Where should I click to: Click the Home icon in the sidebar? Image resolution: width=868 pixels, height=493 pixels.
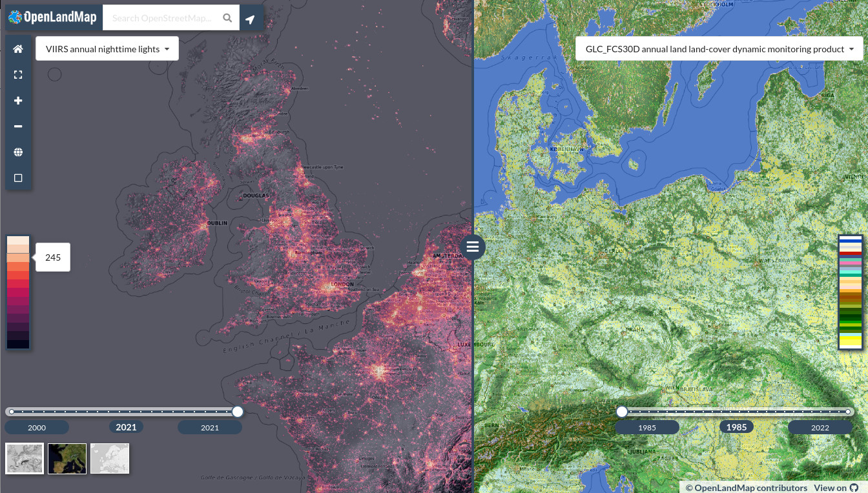point(17,48)
